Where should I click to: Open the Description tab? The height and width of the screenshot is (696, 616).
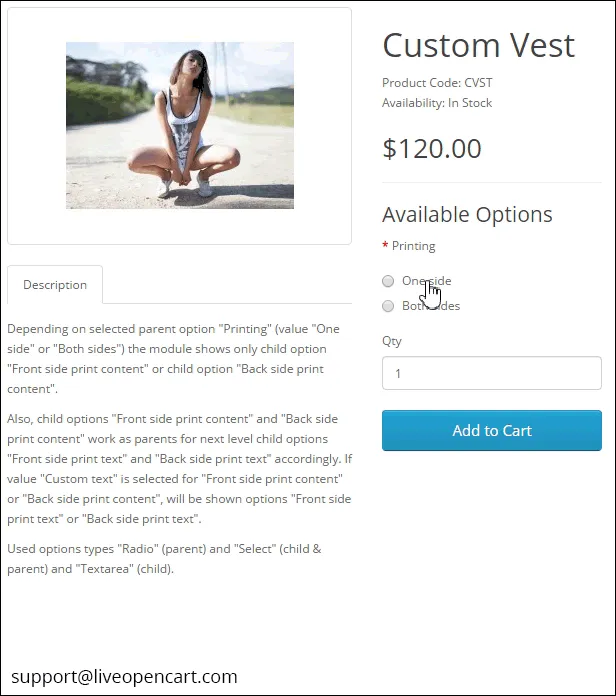[55, 285]
